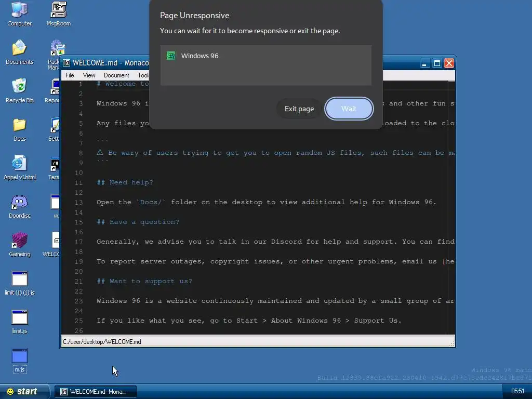Launch the Doordisc shortcut icon
Viewport: 532px width, 399px height.
tap(19, 206)
